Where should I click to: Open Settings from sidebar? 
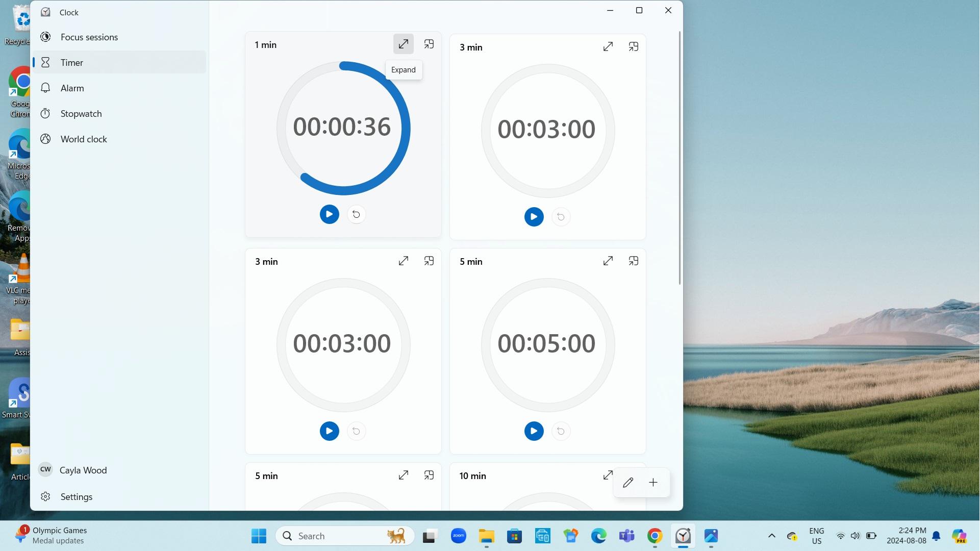point(76,496)
